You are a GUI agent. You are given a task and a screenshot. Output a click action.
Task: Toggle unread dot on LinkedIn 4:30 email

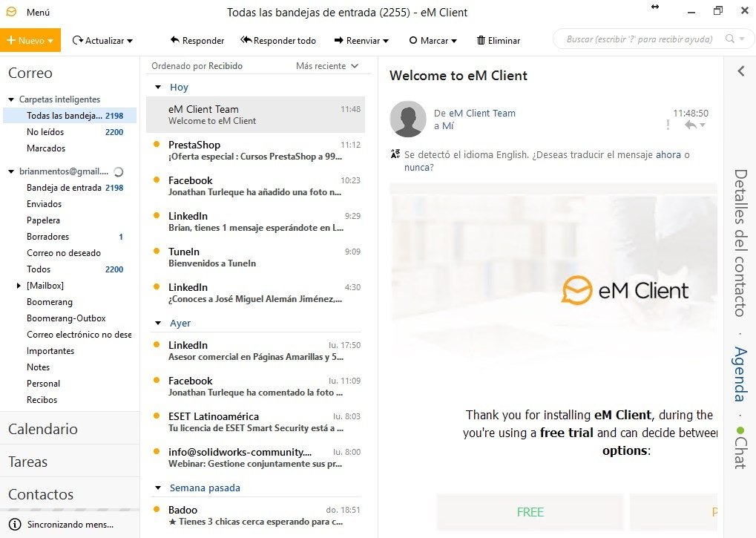point(157,287)
